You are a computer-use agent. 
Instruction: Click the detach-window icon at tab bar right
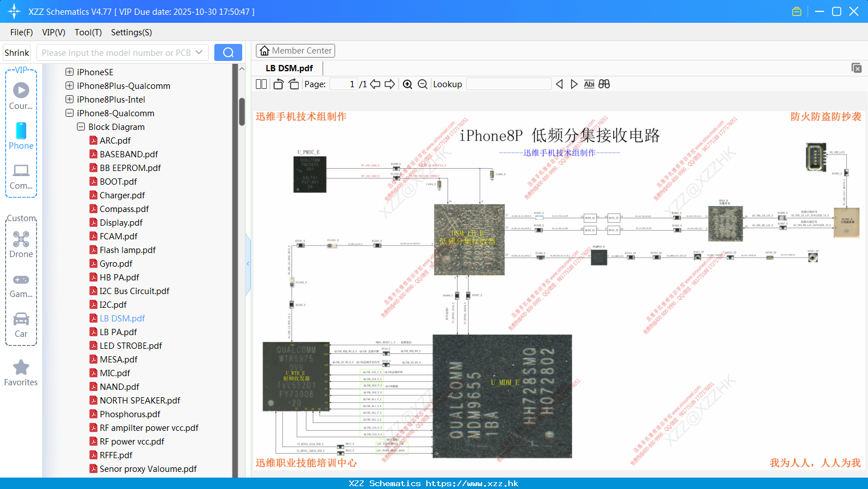tap(857, 68)
